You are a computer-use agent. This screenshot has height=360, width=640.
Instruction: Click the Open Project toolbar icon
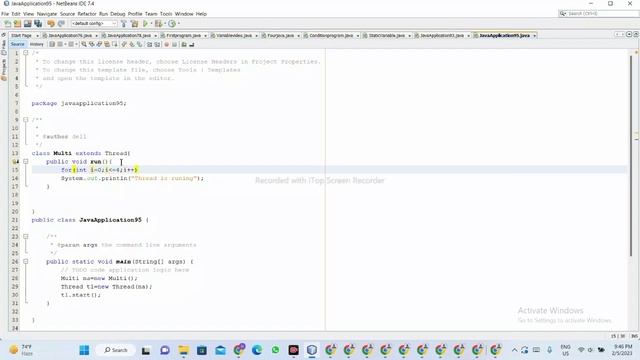[x=27, y=24]
